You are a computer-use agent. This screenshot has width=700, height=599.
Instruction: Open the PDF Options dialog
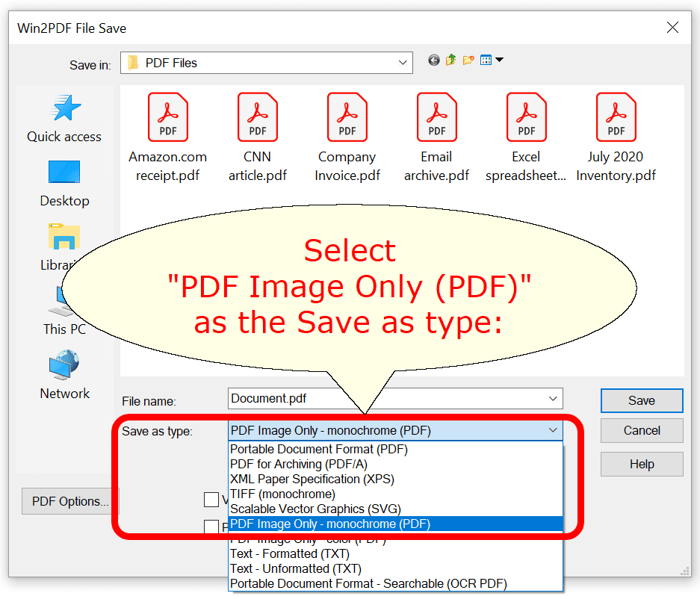click(70, 501)
